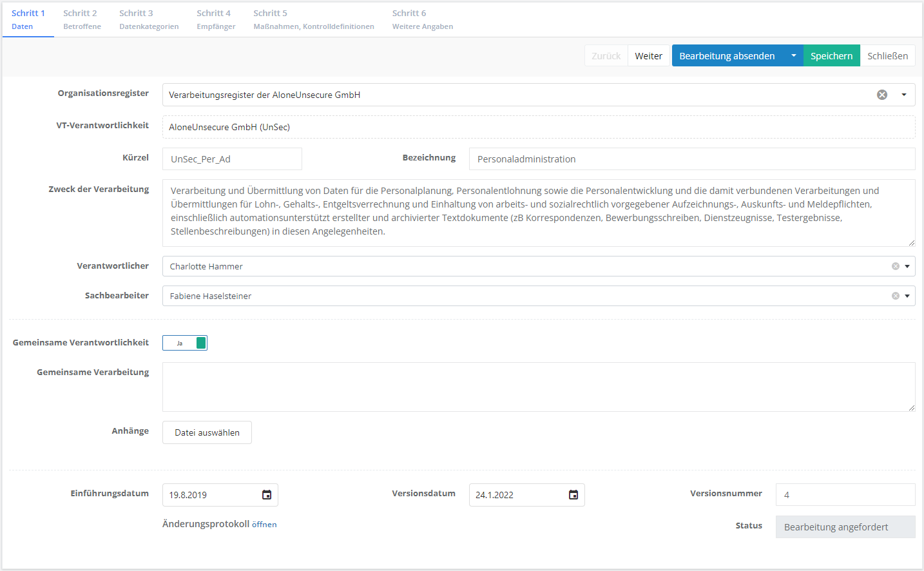Switch to Schritt 2 Betroffene tab

click(x=82, y=19)
